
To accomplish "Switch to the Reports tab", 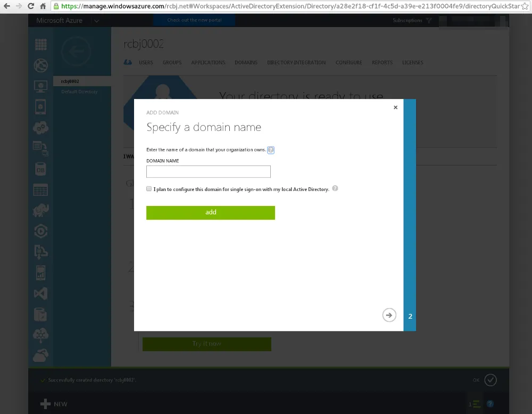I will [382, 62].
